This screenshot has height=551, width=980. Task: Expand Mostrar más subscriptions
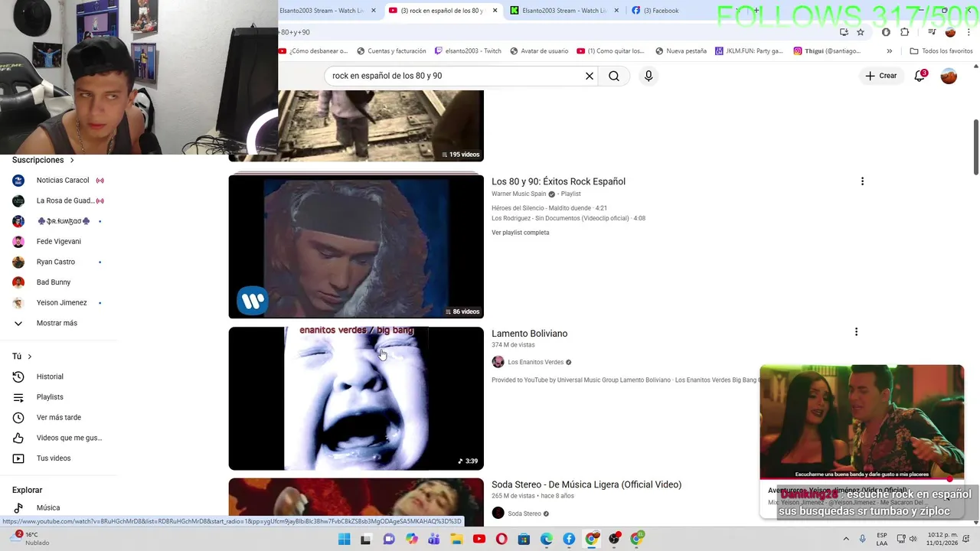(58, 323)
